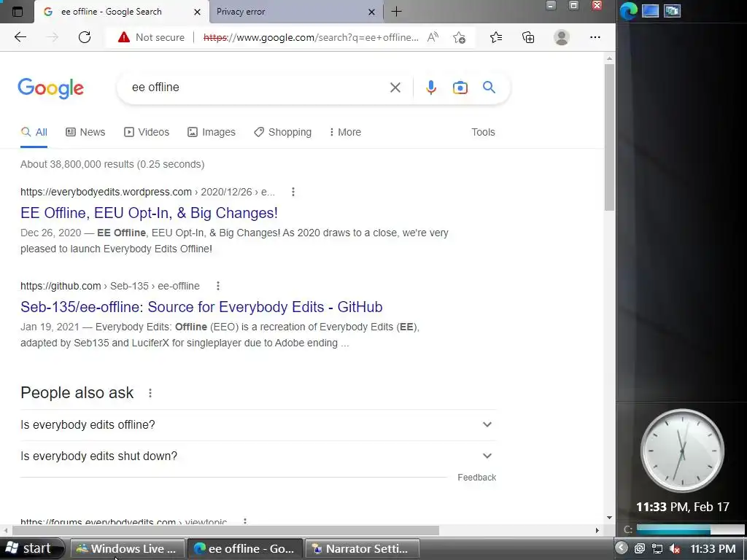This screenshot has width=747, height=560.
Task: Go back to the previous page
Action: [x=20, y=37]
